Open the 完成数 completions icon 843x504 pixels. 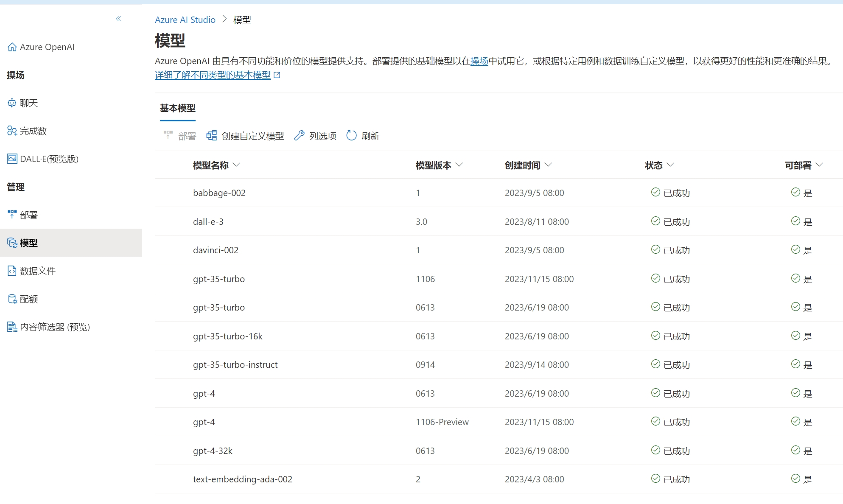[x=12, y=131]
